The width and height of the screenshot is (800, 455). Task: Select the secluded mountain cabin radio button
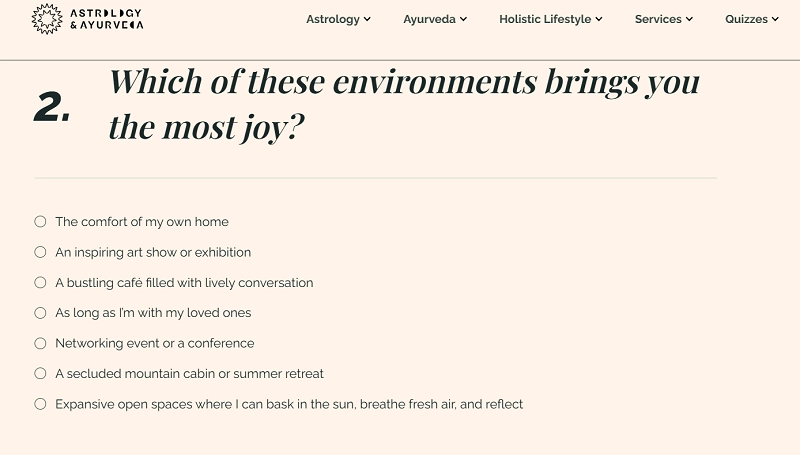pos(40,374)
